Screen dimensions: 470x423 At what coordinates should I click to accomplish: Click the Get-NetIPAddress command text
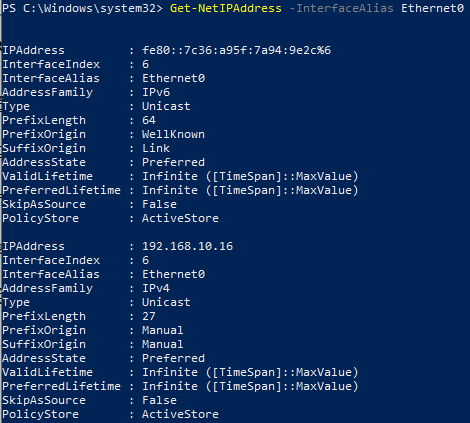click(x=226, y=8)
